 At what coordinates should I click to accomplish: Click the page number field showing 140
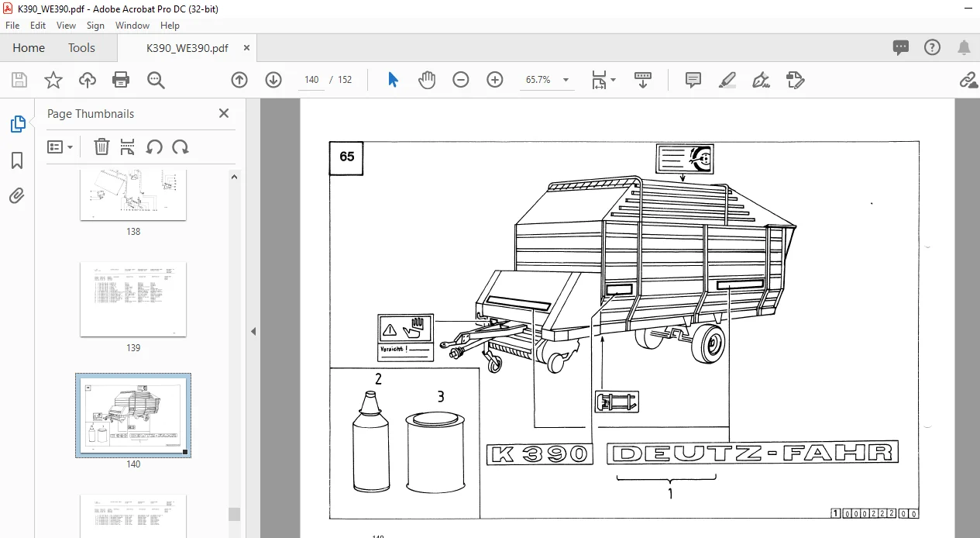tap(311, 80)
